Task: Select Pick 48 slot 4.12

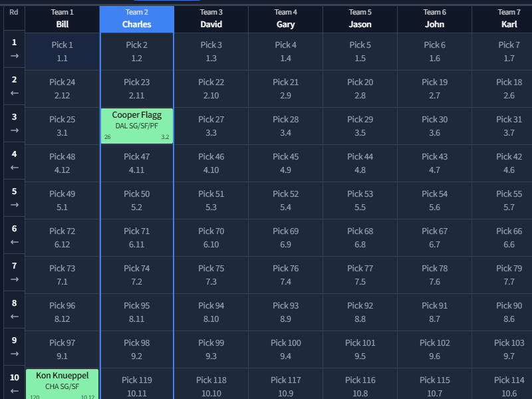Action: coord(62,163)
